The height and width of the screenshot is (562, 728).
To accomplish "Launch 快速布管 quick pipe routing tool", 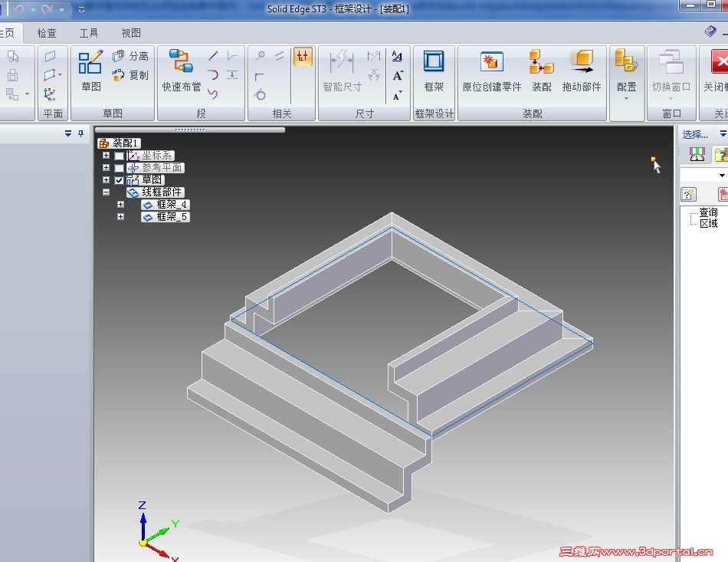I will point(181,71).
